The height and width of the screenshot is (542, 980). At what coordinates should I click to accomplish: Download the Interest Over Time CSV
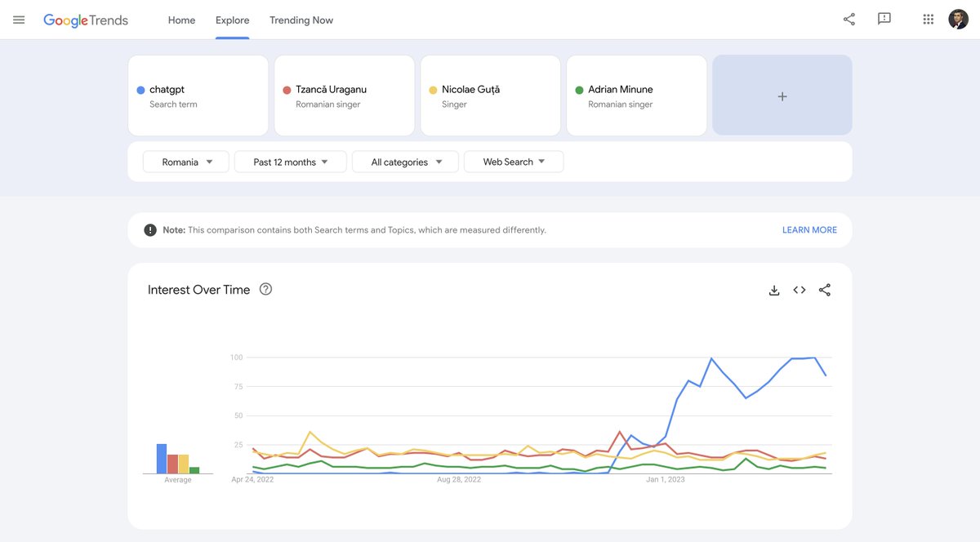774,290
